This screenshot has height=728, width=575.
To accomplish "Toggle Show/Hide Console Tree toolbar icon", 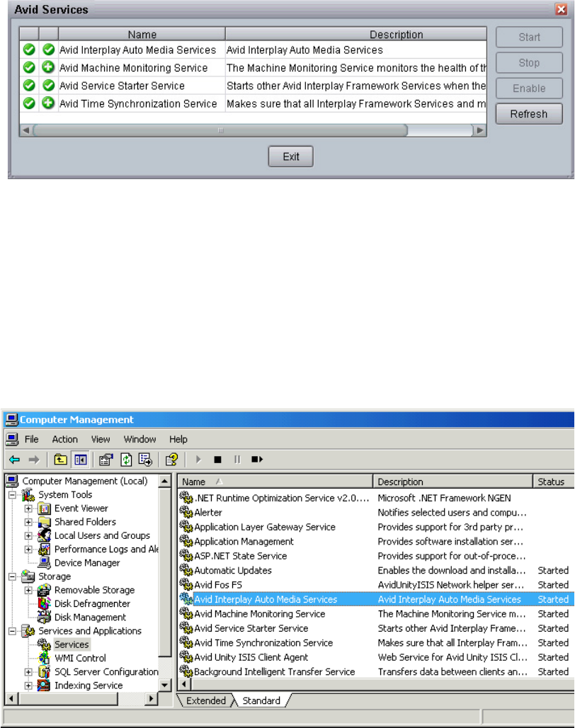I will click(x=80, y=460).
